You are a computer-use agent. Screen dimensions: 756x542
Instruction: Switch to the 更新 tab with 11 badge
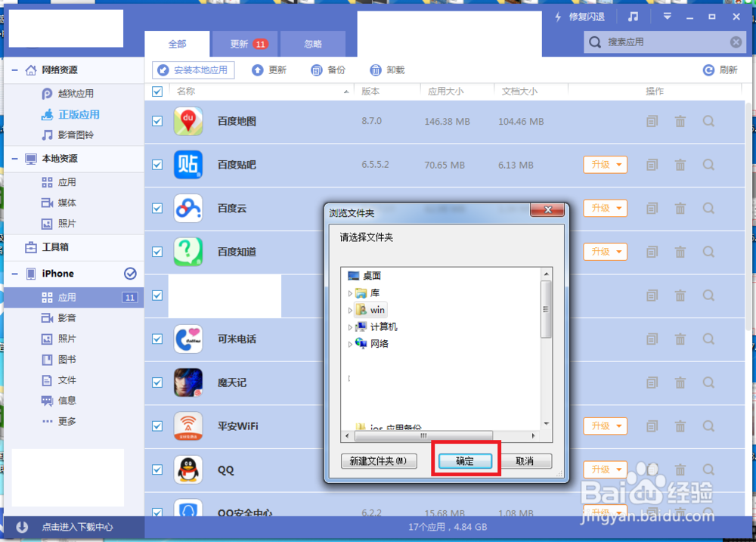246,44
